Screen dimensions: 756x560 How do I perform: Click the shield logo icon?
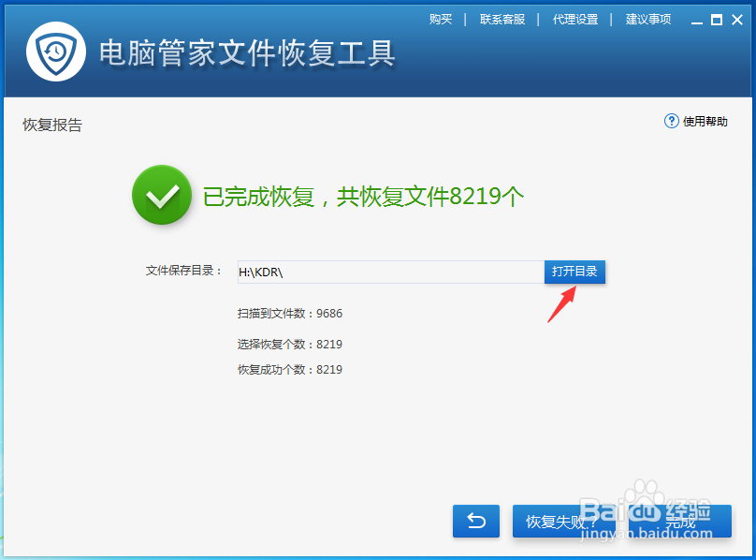pos(56,52)
